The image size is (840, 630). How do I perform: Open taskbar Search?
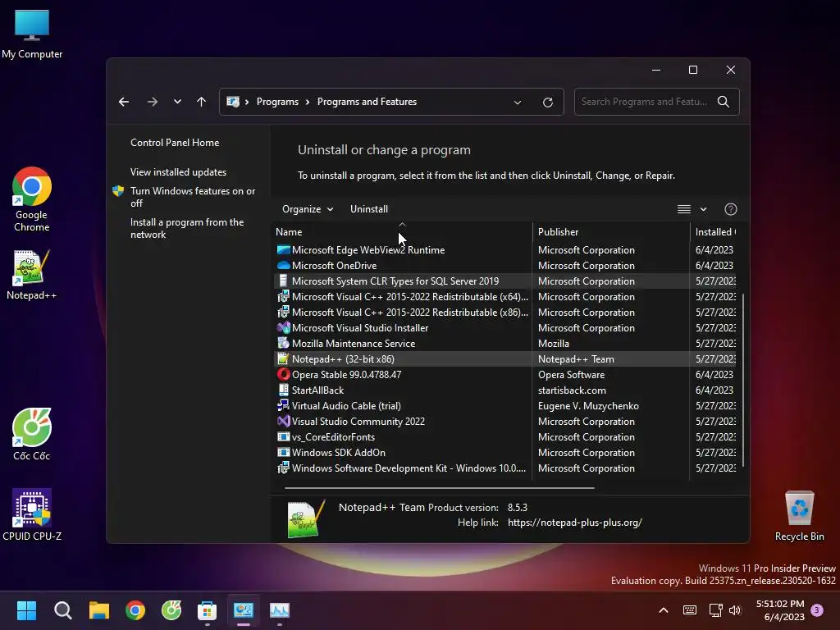(x=62, y=610)
